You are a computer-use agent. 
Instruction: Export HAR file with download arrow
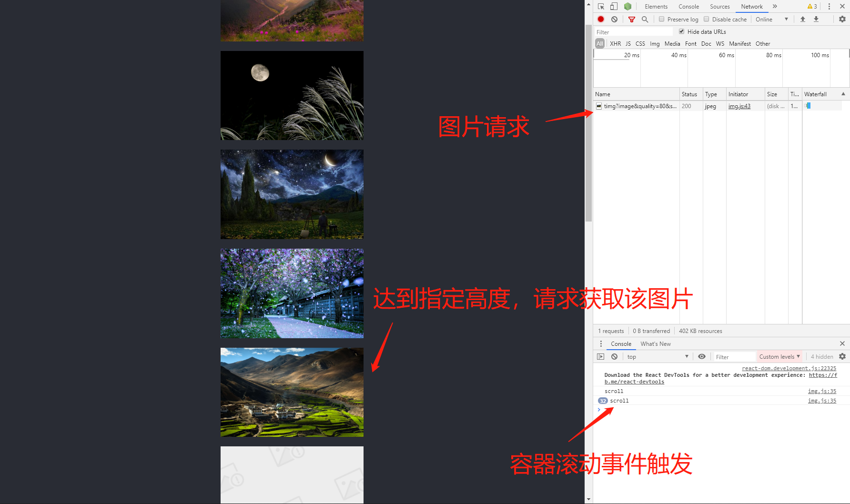click(x=816, y=19)
